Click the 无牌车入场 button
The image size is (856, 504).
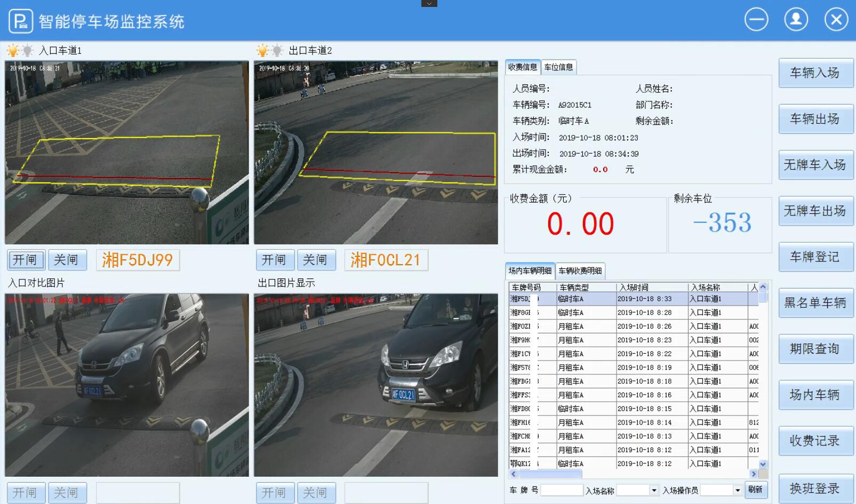click(x=815, y=165)
